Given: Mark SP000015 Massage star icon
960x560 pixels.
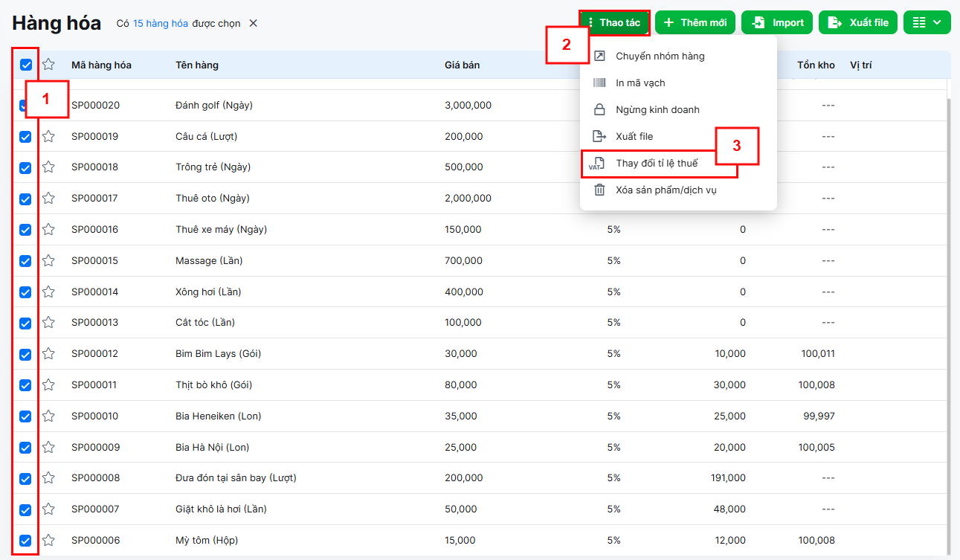Looking at the screenshot, I should point(48,261).
